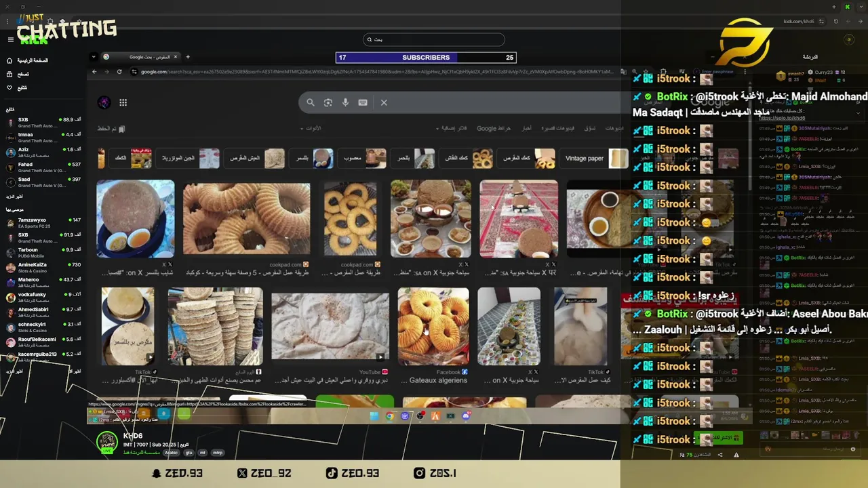Click the gta tag under stream title
868x488 pixels.
tap(189, 453)
